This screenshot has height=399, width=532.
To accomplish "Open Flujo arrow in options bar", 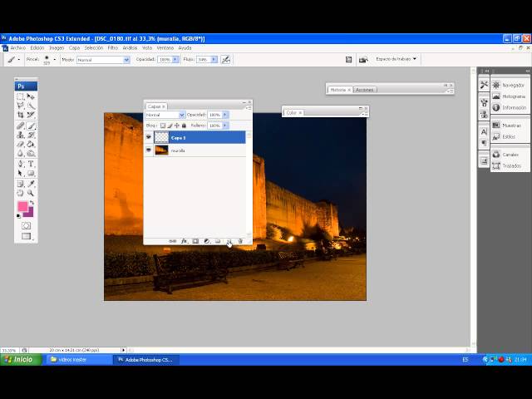I will pyautogui.click(x=214, y=59).
